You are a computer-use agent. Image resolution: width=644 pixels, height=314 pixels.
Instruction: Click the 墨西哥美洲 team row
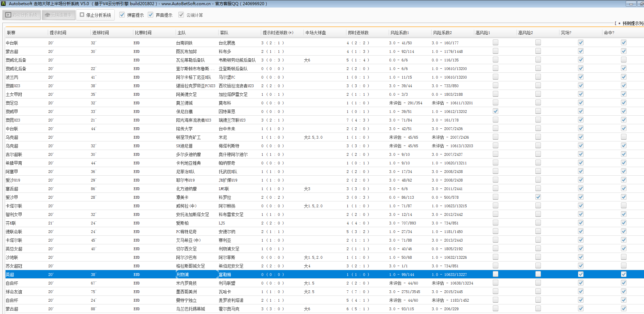pyautogui.click(x=187, y=292)
